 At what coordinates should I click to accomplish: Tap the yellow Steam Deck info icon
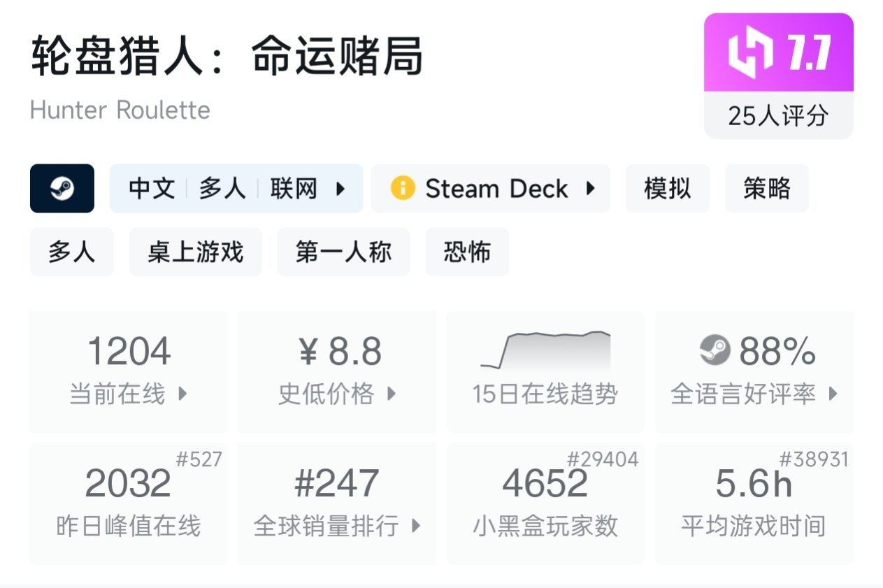click(x=403, y=188)
